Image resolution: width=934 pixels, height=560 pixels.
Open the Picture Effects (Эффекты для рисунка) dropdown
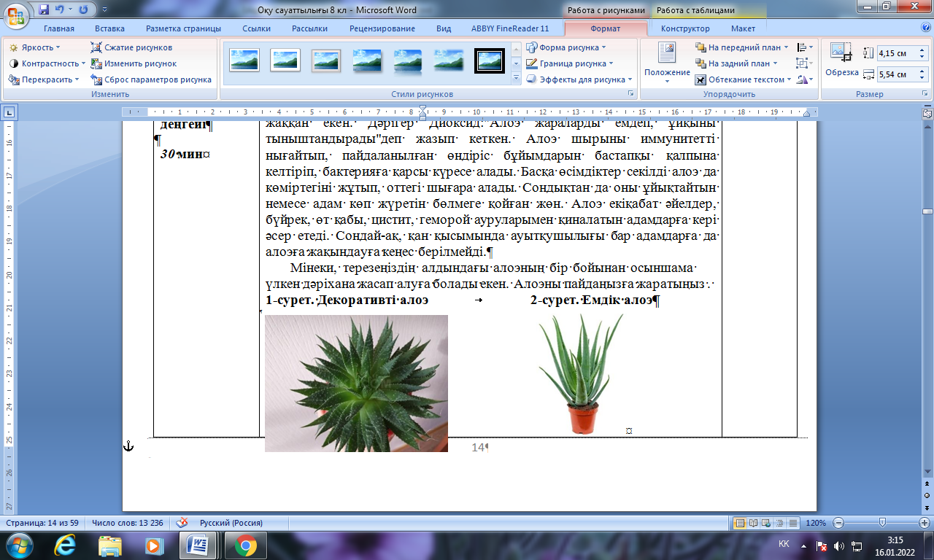click(579, 79)
